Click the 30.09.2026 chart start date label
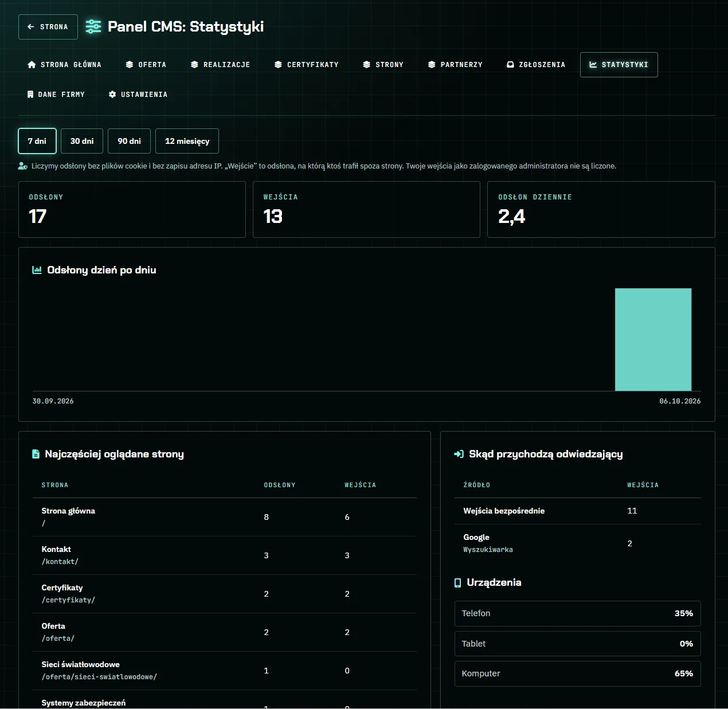Image resolution: width=728 pixels, height=709 pixels. coord(53,401)
